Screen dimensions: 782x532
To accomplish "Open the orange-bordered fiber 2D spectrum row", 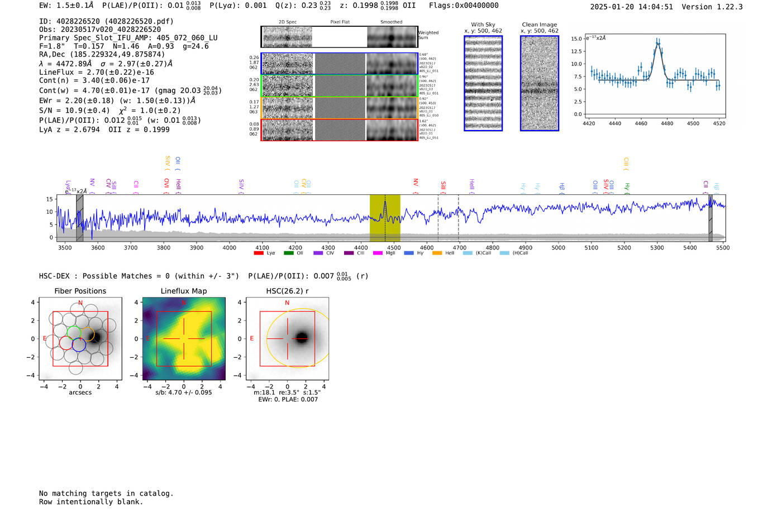I will pos(340,108).
